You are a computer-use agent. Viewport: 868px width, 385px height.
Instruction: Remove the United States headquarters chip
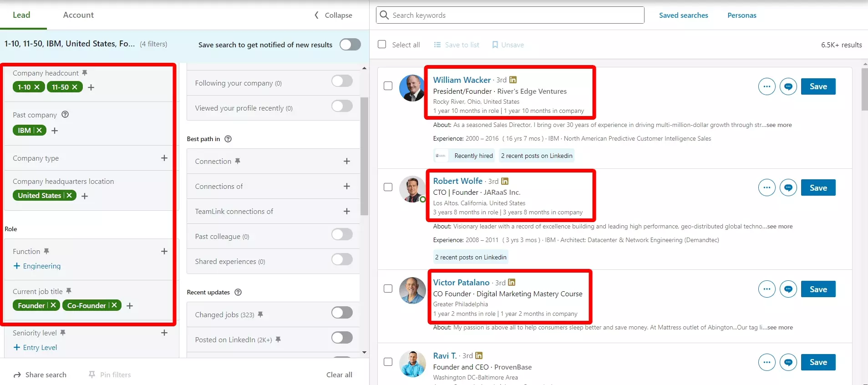click(69, 195)
